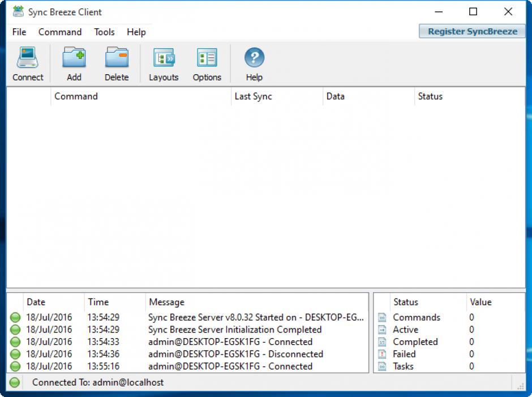Select the Server Initialization Completed log entry
Viewport: 532px width, 397px height.
[x=234, y=330]
